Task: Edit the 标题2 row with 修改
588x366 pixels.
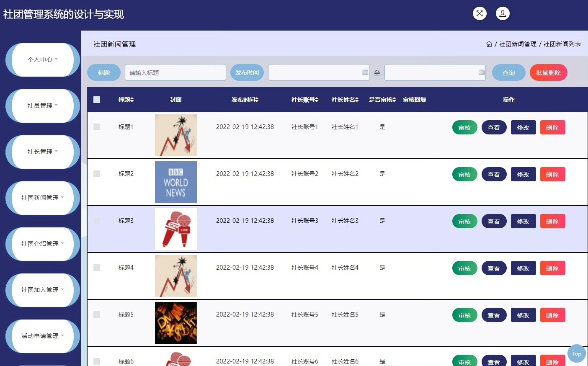Action: coord(524,175)
